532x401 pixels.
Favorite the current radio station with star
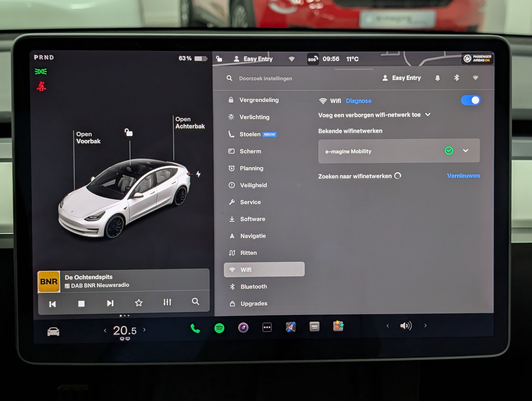(139, 303)
